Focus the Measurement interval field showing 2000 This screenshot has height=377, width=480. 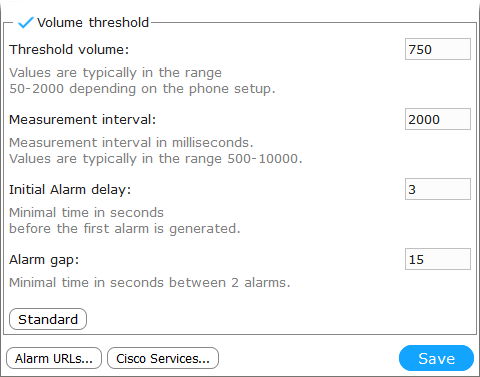438,119
